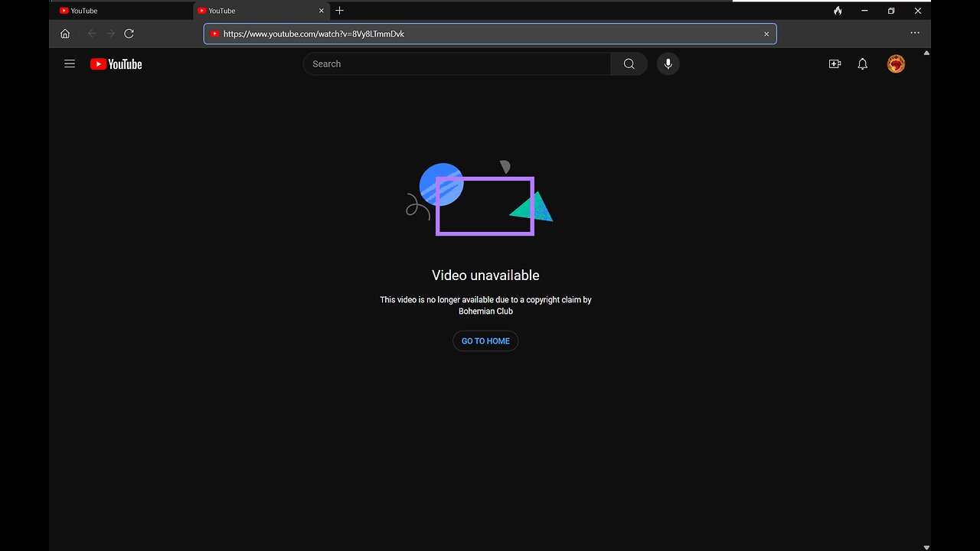This screenshot has width=980, height=551.
Task: Open a new tab with plus button
Action: [340, 11]
